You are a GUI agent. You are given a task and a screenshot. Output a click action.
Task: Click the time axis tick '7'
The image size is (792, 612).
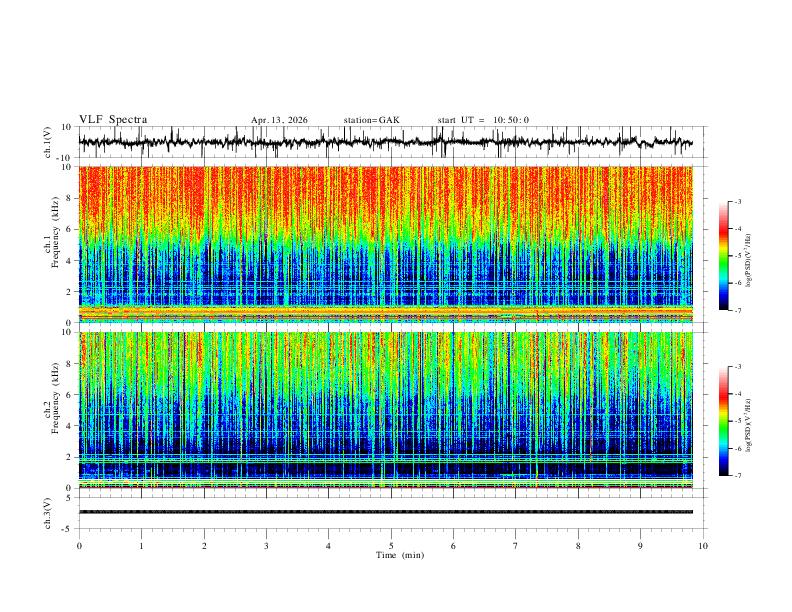coord(516,546)
